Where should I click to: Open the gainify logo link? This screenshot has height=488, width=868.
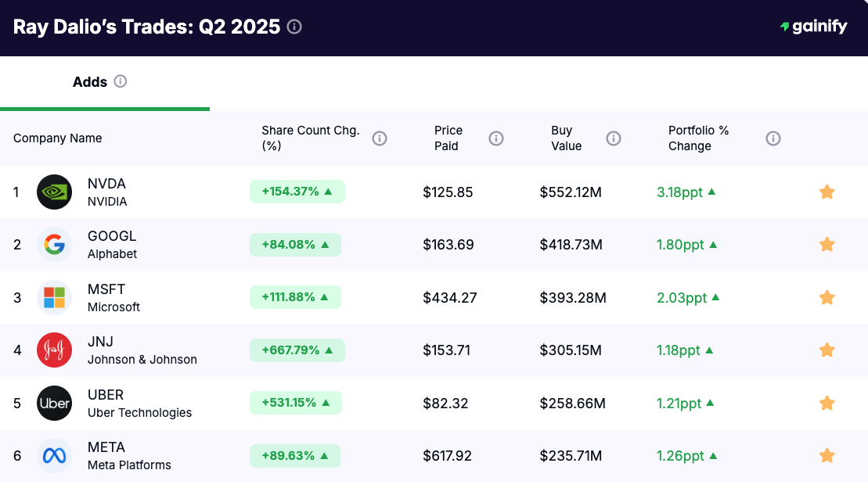tap(814, 26)
